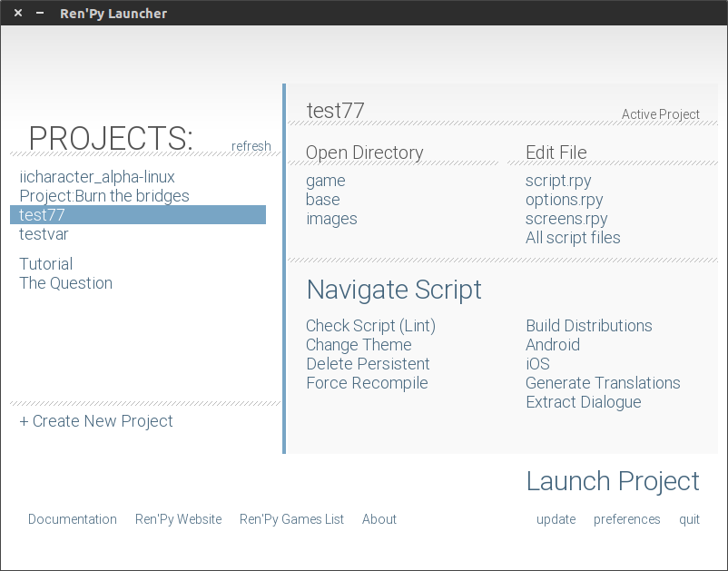Open the Documentation link
Viewport: 728px width, 571px height.
tap(73, 519)
